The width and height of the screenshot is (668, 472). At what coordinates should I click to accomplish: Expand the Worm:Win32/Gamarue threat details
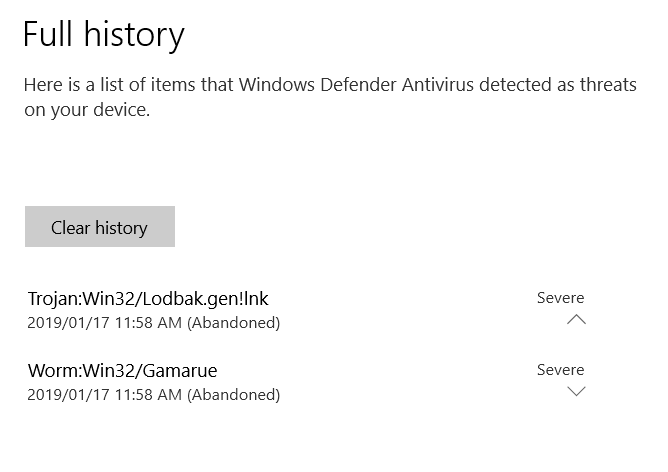coord(576,392)
